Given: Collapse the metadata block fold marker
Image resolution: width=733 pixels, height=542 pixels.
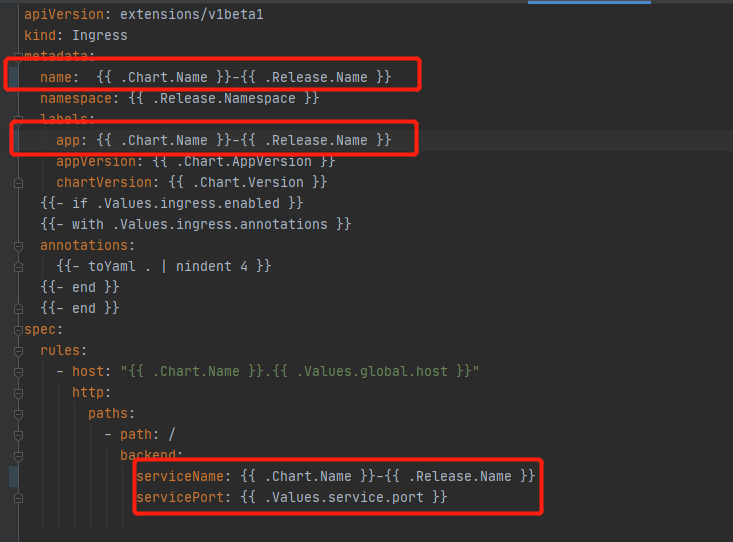Looking at the screenshot, I should point(17,57).
